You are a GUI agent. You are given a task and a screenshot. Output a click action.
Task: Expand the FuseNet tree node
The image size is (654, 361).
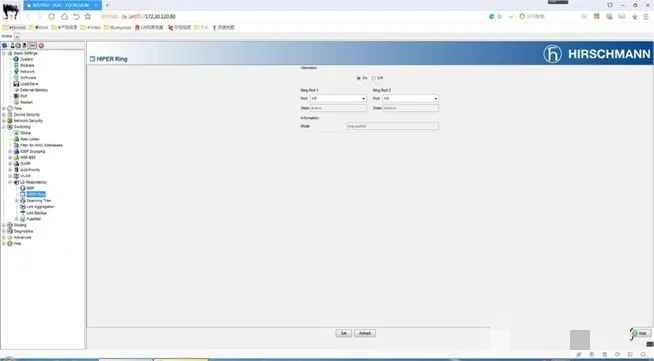[x=17, y=219]
